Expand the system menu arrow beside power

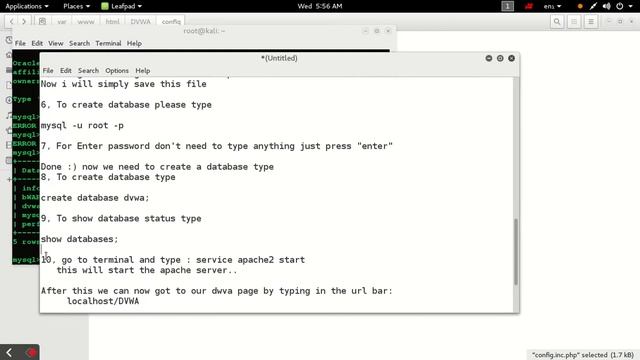630,6
